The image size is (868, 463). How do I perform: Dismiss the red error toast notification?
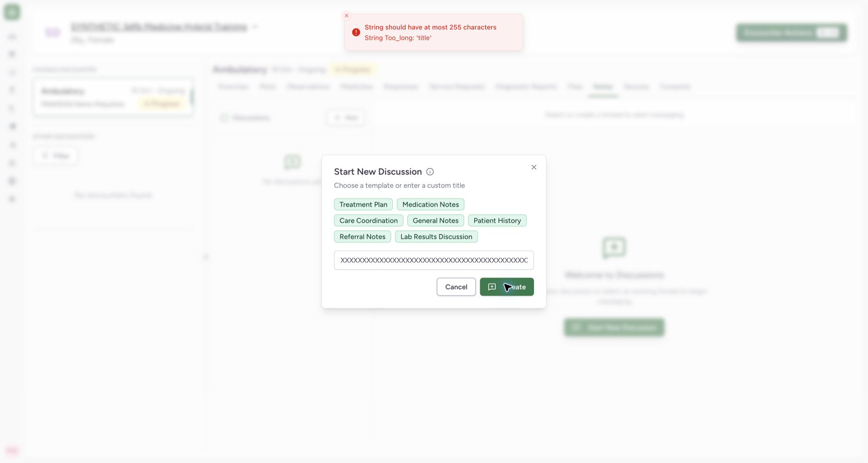[x=347, y=16]
